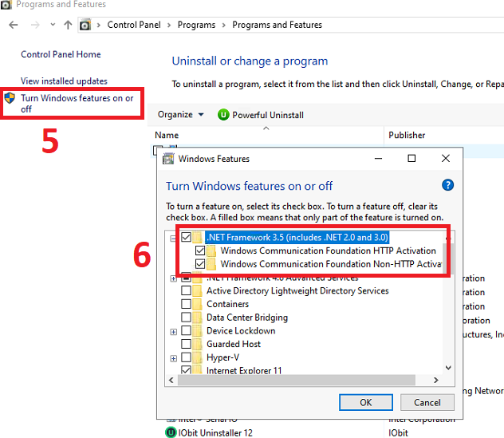This screenshot has height=438, width=504.
Task: Click the Powerful Uninstall toolbar button
Action: (260, 115)
